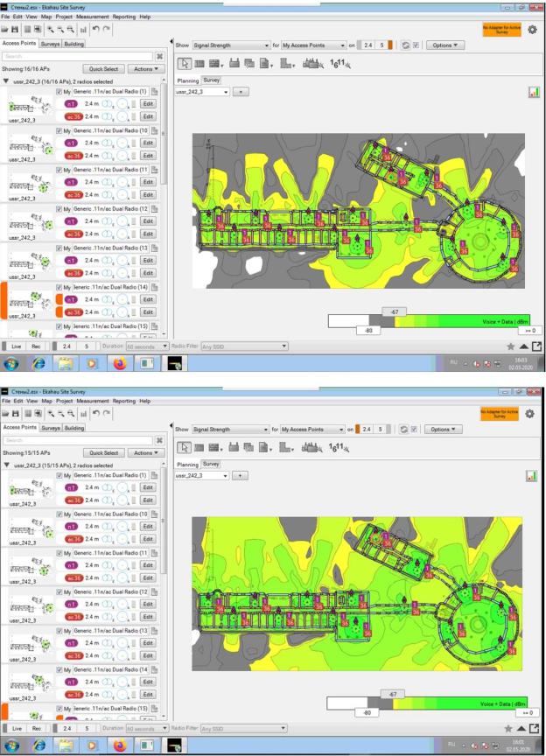Click the Live button in top window
Image resolution: width=546 pixels, height=756 pixels.
(x=17, y=346)
